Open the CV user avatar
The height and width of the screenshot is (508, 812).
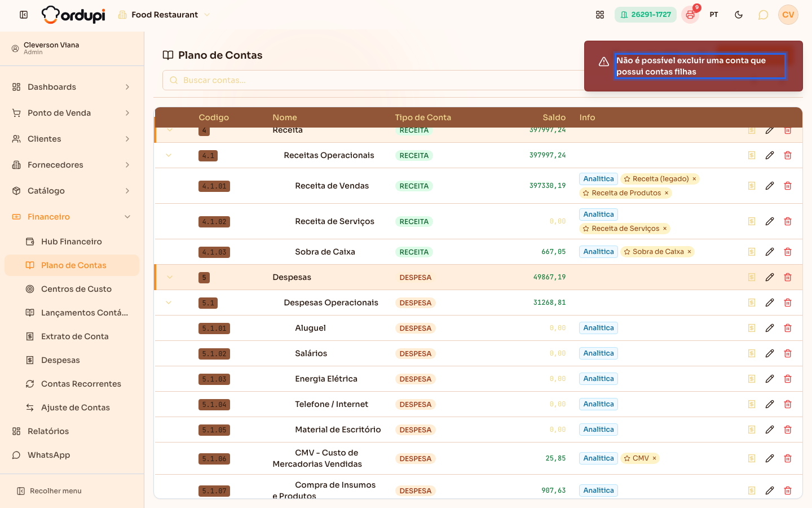coord(788,15)
